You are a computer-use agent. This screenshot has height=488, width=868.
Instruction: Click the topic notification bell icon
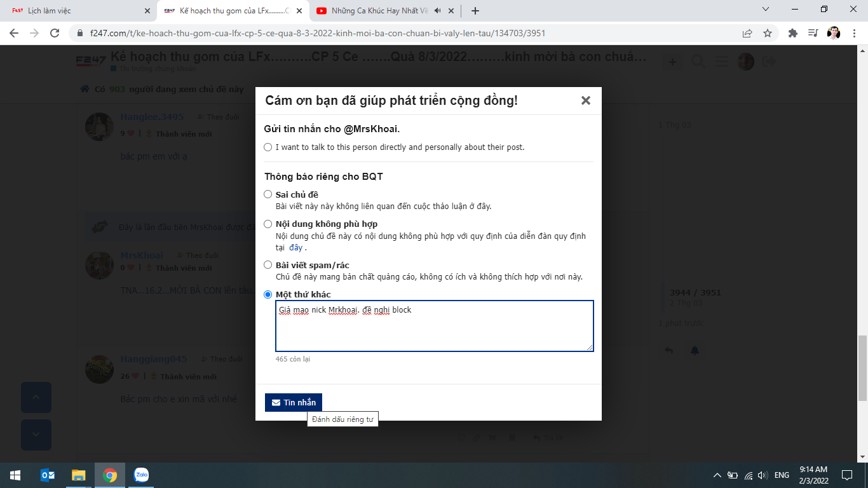695,351
